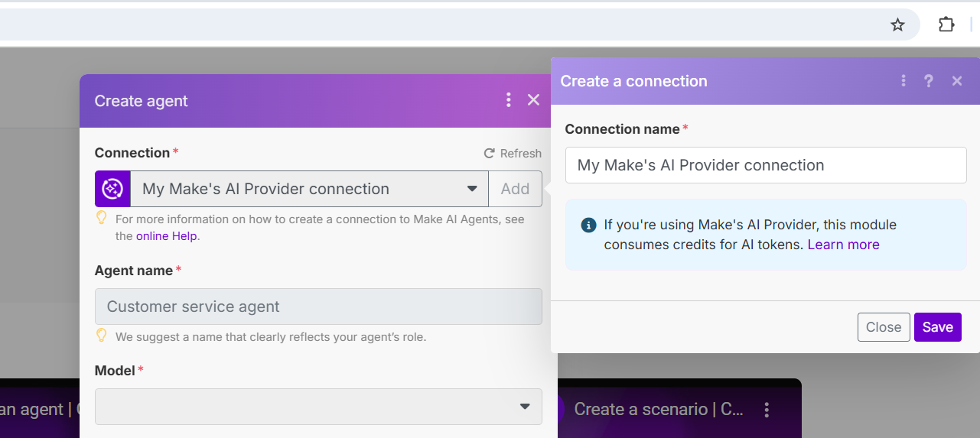980x438 pixels.
Task: Click the question mark help icon
Action: tap(929, 81)
